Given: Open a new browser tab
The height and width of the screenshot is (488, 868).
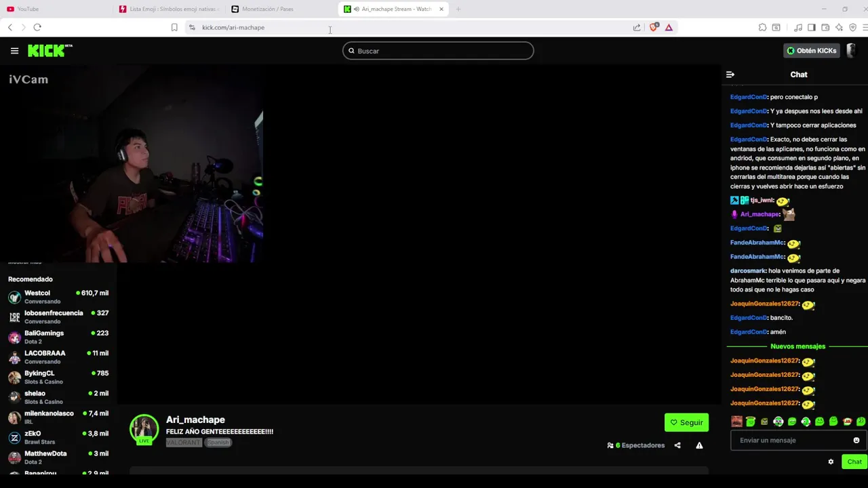Looking at the screenshot, I should [x=458, y=9].
